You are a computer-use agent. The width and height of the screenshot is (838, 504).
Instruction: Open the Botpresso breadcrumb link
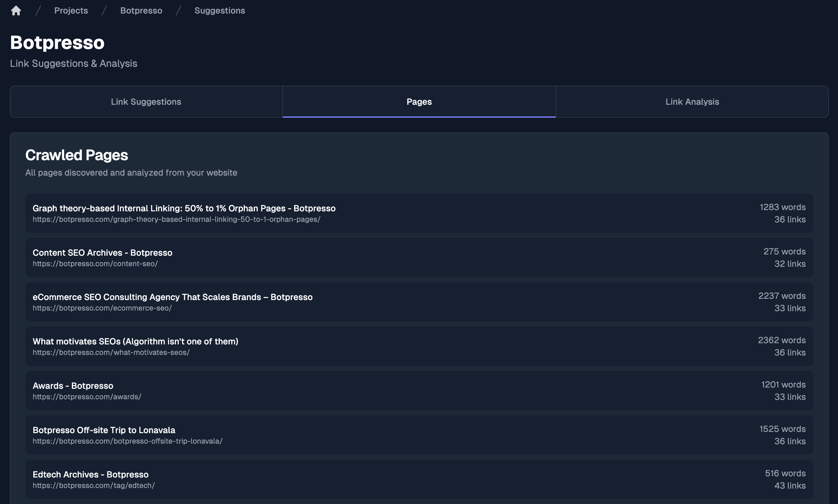[141, 10]
